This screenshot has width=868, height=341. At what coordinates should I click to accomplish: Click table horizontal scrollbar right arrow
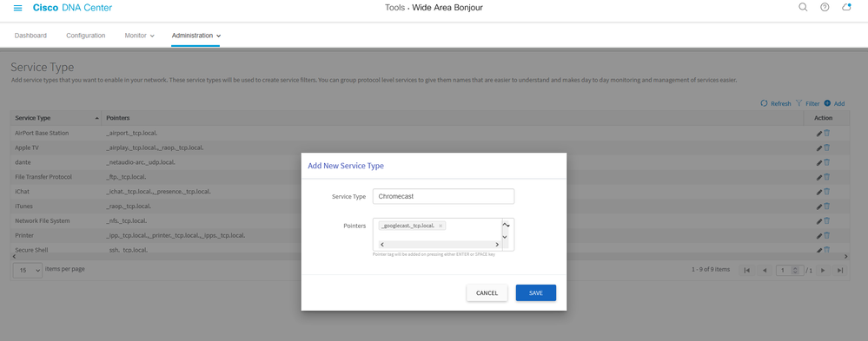point(845,257)
